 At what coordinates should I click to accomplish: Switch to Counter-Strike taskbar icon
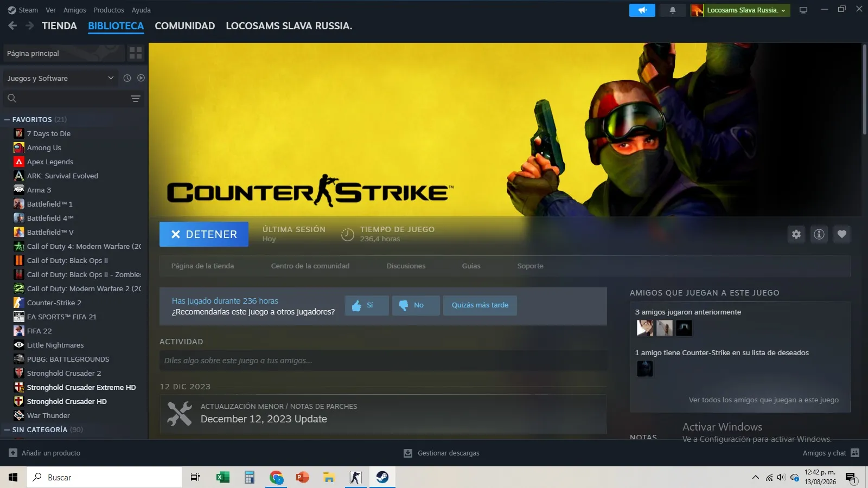[355, 477]
